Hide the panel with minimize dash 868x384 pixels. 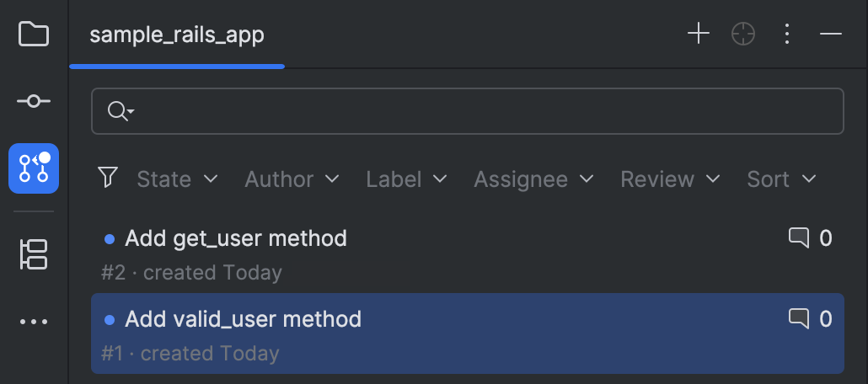(831, 35)
